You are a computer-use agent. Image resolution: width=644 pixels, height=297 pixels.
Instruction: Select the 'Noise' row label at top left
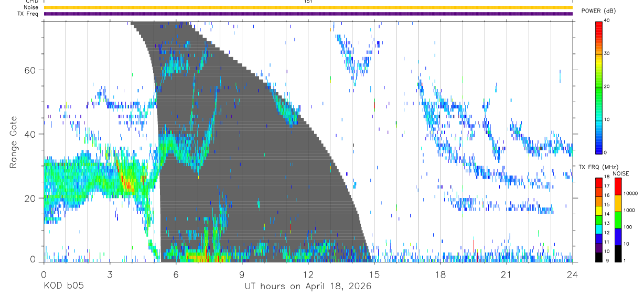pos(31,7)
